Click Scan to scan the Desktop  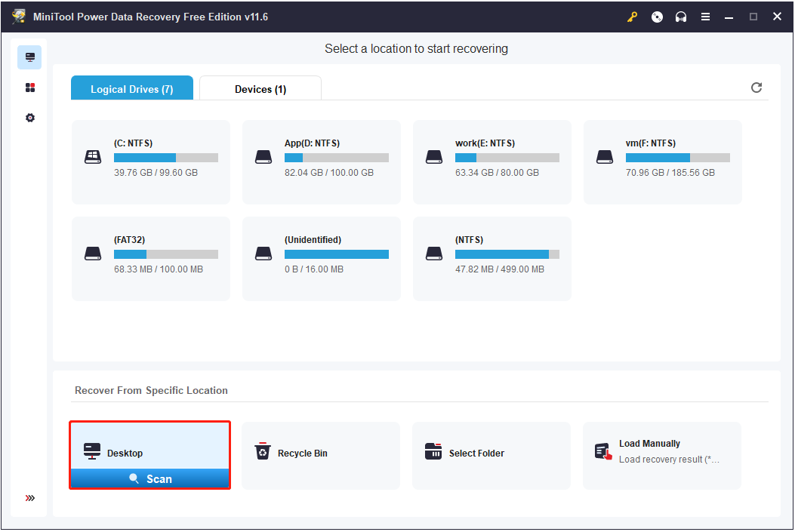pyautogui.click(x=149, y=478)
